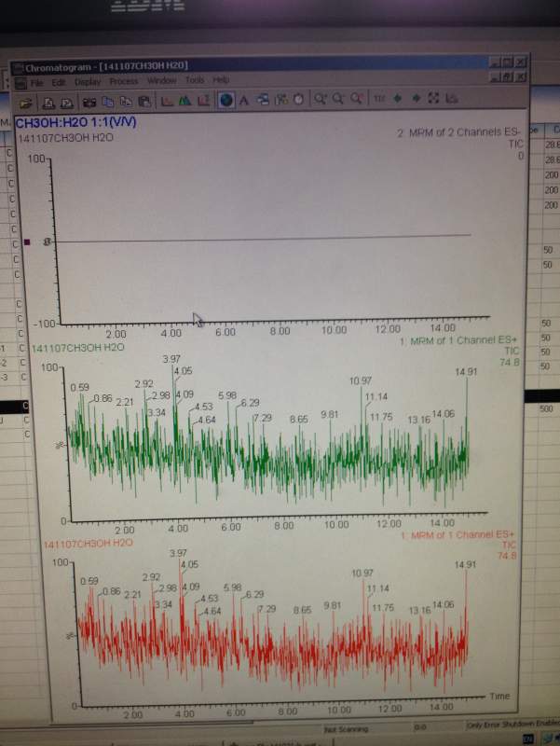
Task: Open the Display menu
Action: pos(88,82)
